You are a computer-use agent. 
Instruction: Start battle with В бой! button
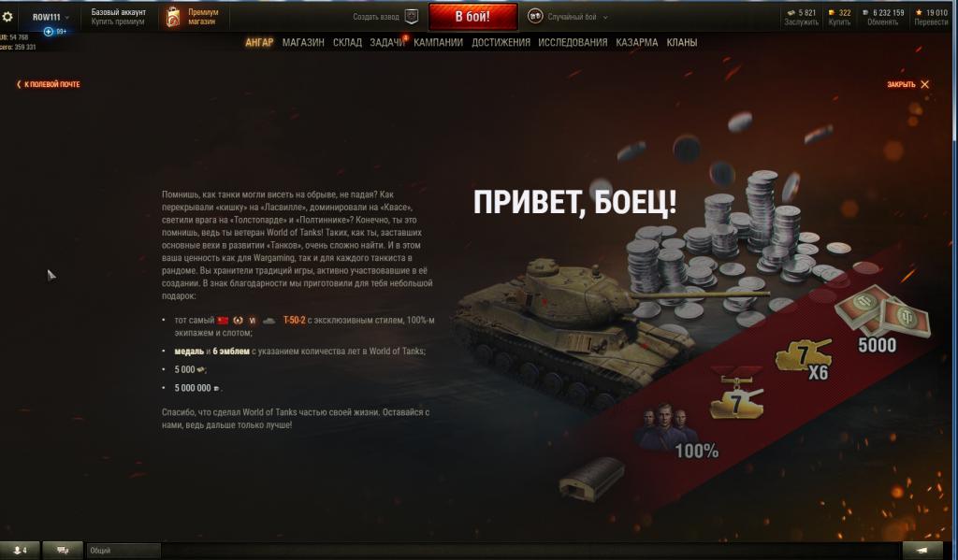coord(472,17)
